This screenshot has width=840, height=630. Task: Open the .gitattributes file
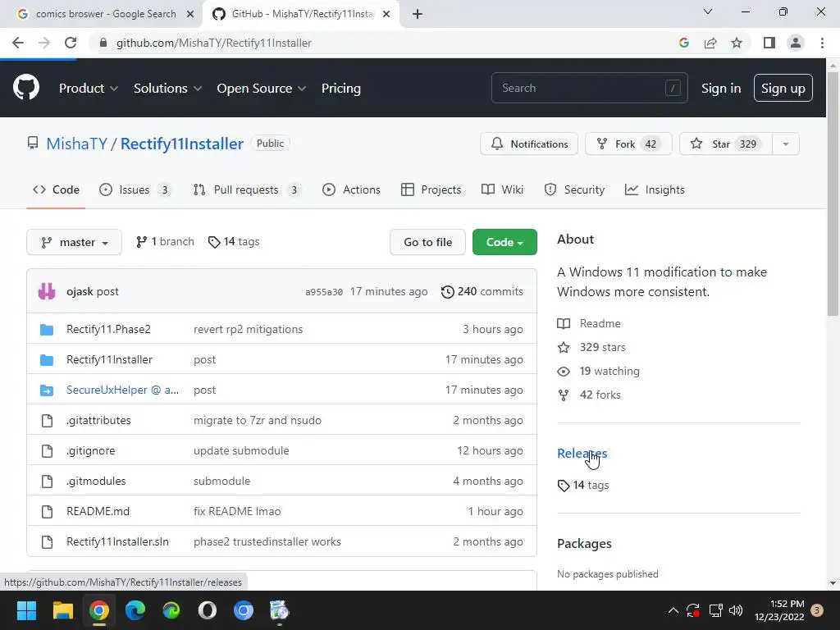point(98,421)
